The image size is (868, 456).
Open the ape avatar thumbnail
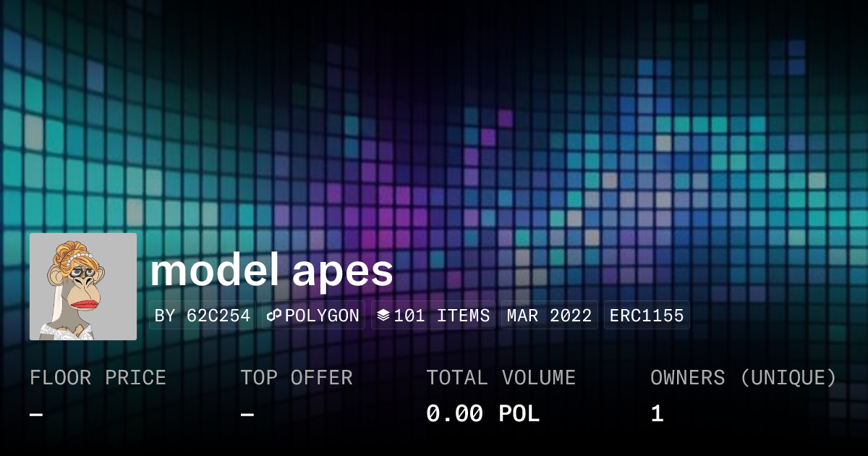(82, 286)
